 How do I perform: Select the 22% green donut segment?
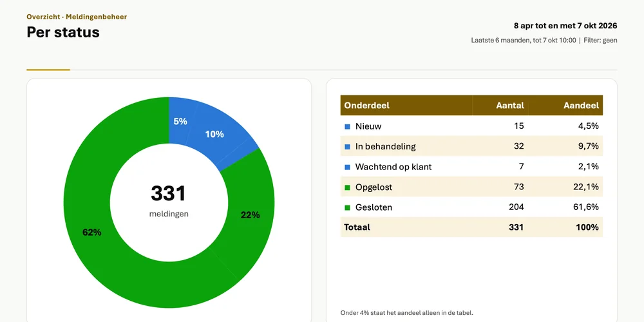(x=250, y=215)
